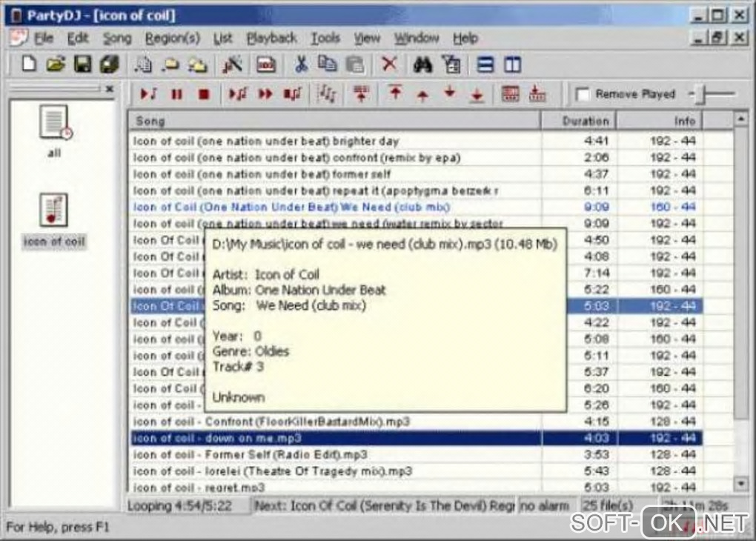756x541 pixels.
Task: Sort by the Duration column header
Action: click(579, 121)
